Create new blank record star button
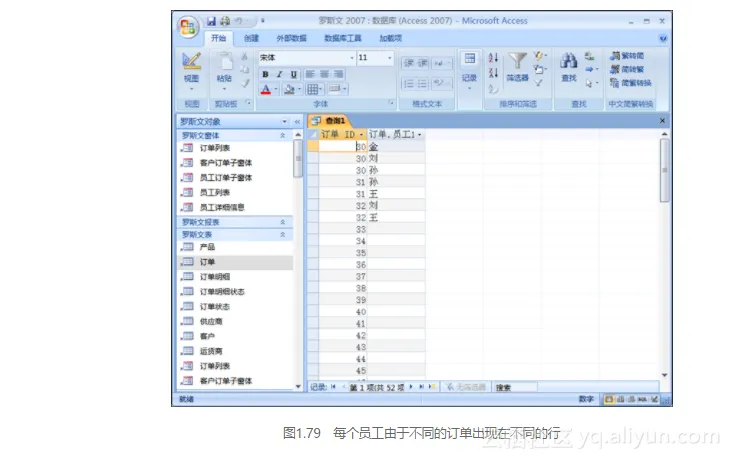Screen dimensions: 731x460 [x=432, y=387]
